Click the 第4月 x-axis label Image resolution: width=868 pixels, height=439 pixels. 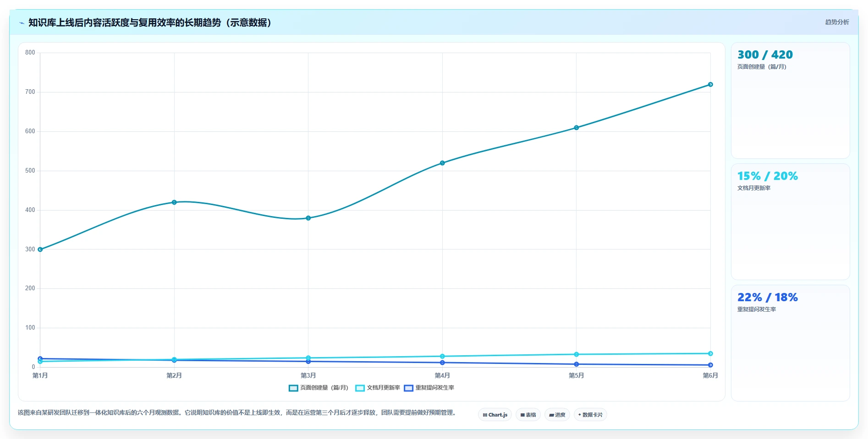(442, 375)
